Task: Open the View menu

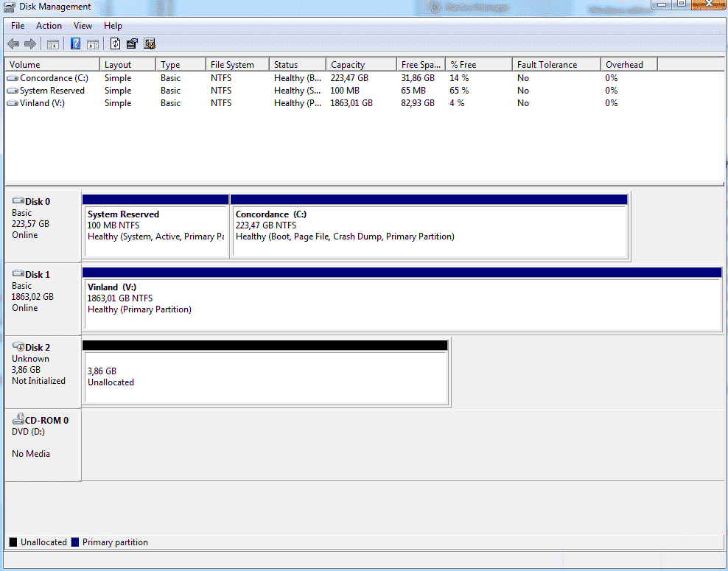Action: click(x=83, y=26)
